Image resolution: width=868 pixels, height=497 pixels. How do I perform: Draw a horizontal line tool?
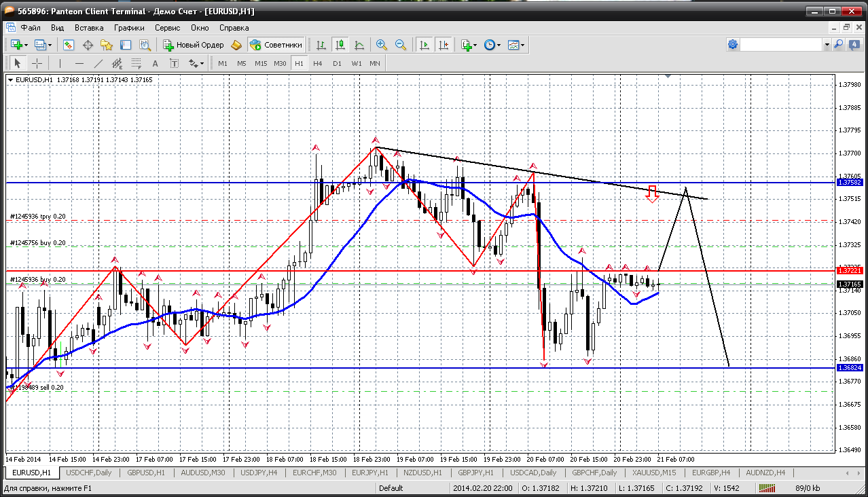click(79, 63)
